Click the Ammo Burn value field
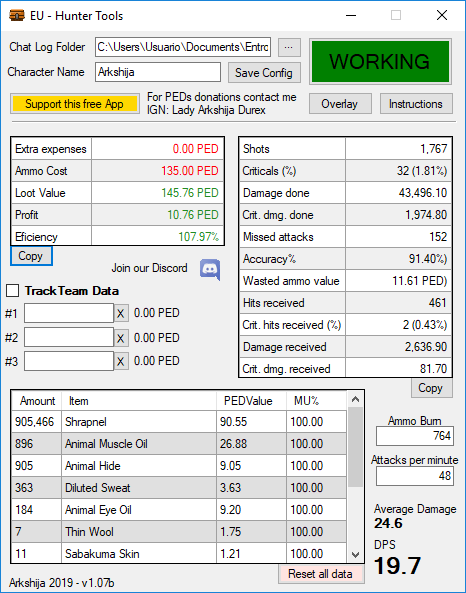Viewport: 466px width, 593px height. click(415, 436)
